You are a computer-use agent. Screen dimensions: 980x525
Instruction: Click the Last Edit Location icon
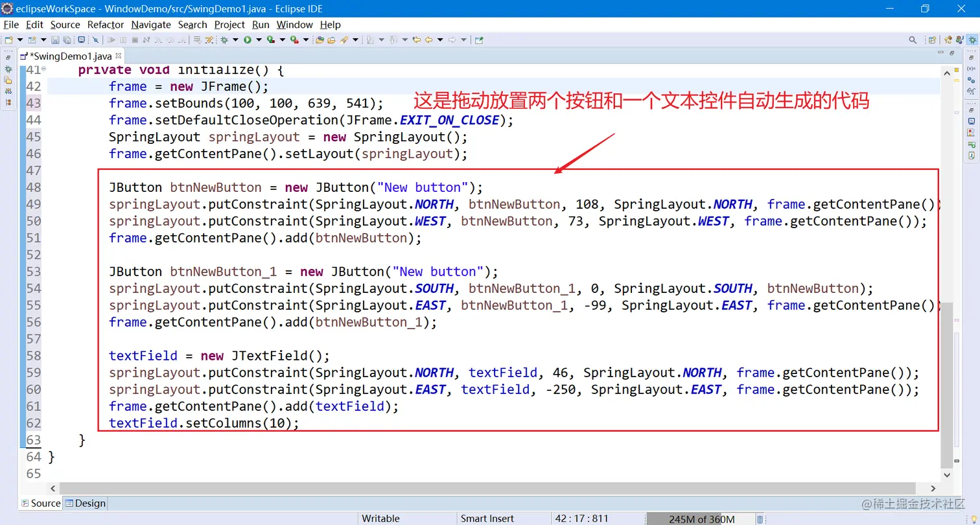coord(416,40)
